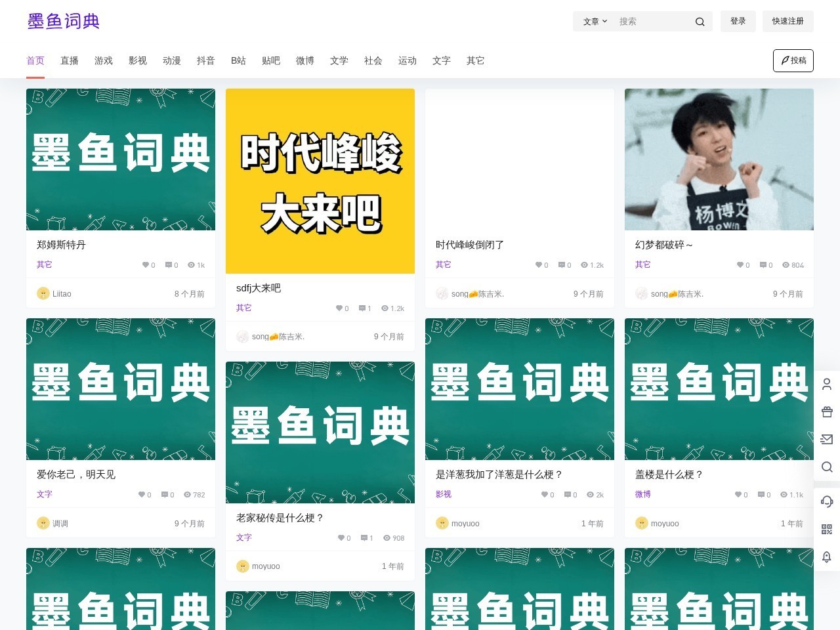This screenshot has width=840, height=630.
Task: Click heart icon on 时代峰峻倒闭了 card
Action: point(539,265)
